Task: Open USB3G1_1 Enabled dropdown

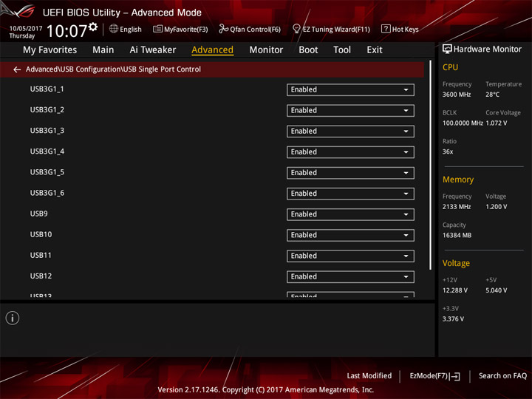Action: click(350, 90)
